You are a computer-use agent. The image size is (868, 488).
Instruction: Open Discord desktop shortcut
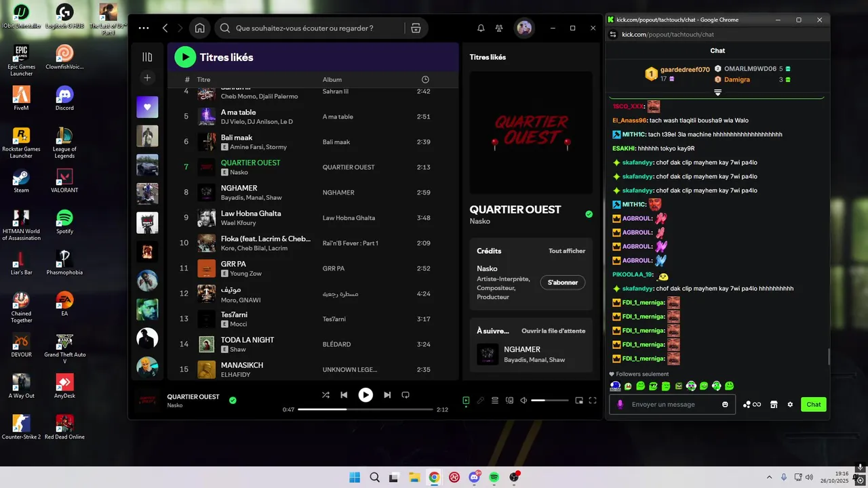pos(64,98)
